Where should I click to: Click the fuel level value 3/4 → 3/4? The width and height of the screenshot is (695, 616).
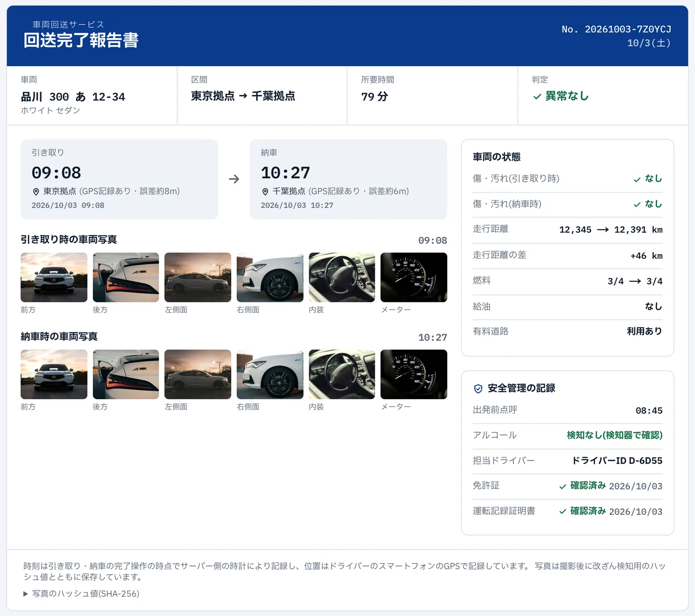(635, 281)
